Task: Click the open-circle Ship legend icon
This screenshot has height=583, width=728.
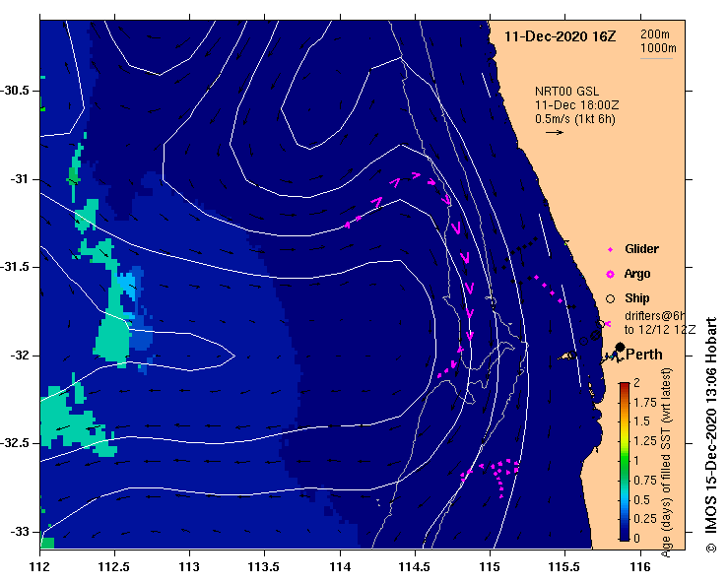Action: [x=610, y=299]
